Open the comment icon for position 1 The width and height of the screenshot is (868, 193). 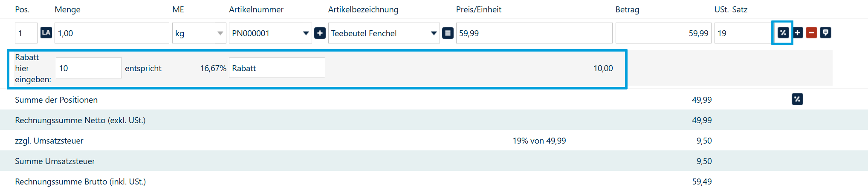point(825,33)
